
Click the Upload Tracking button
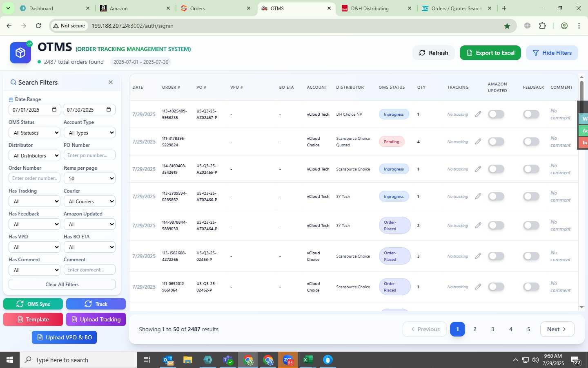pos(96,319)
